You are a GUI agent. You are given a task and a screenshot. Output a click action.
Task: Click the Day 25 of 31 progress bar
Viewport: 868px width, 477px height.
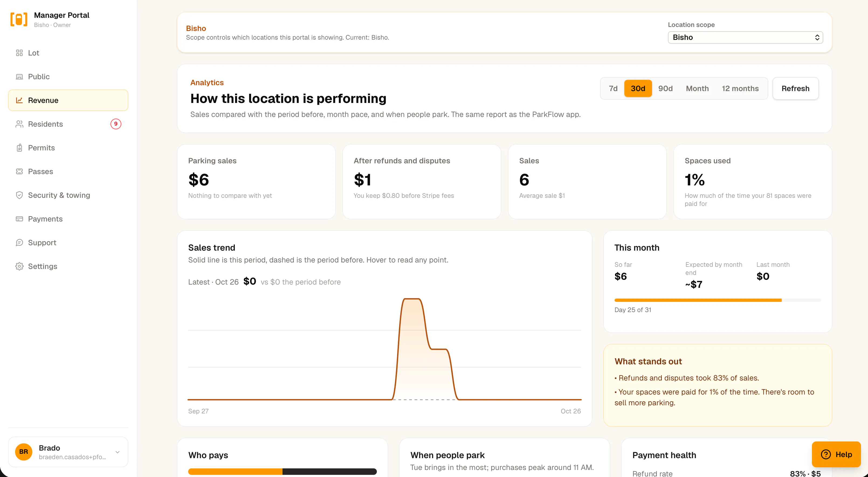click(717, 300)
